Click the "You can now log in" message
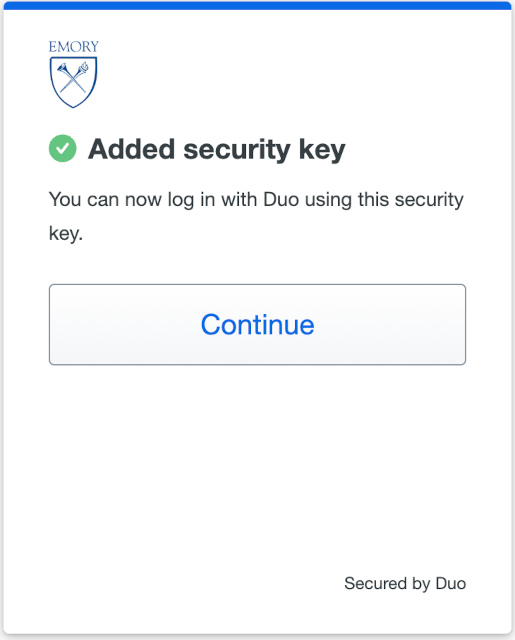This screenshot has height=640, width=515. [x=256, y=217]
